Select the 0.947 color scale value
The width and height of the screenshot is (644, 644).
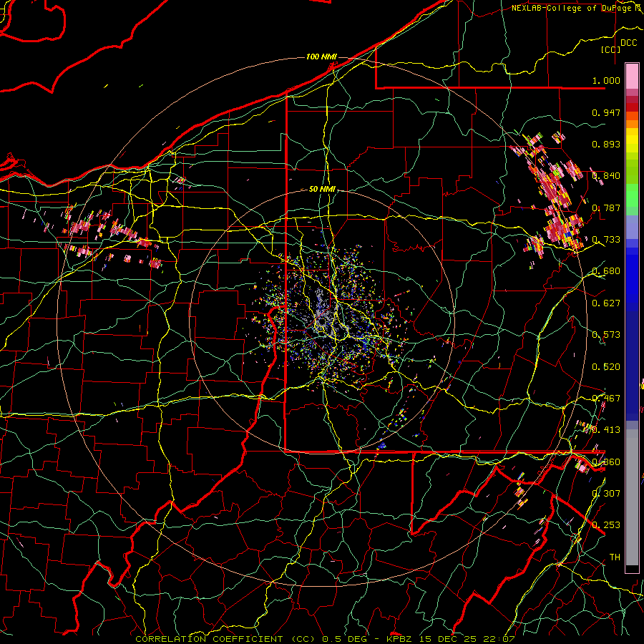(606, 112)
